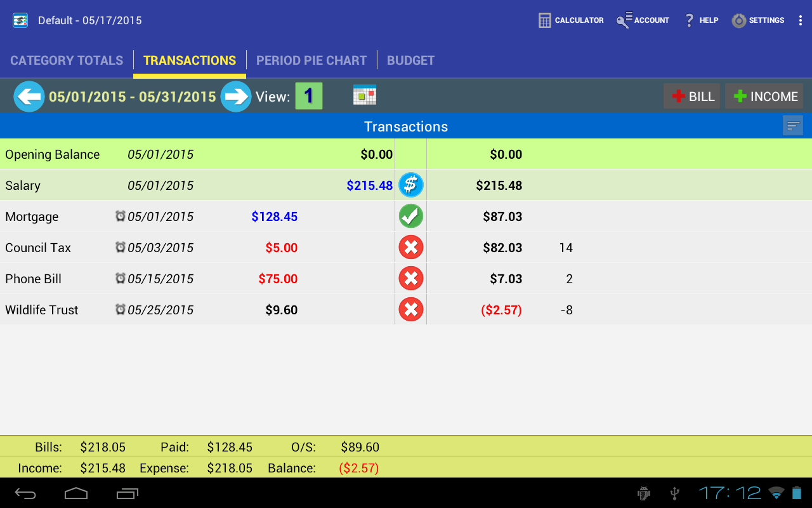Image resolution: width=812 pixels, height=508 pixels.
Task: Add income using the INCOME button
Action: 764,96
